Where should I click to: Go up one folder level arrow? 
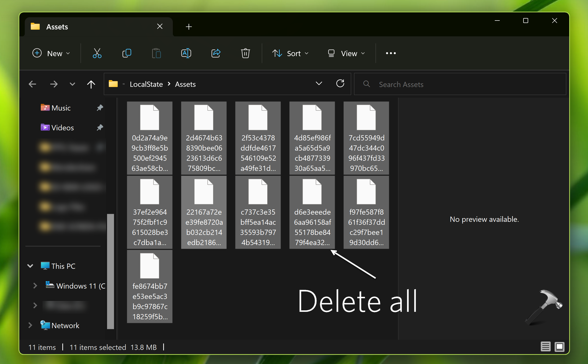pyautogui.click(x=91, y=84)
